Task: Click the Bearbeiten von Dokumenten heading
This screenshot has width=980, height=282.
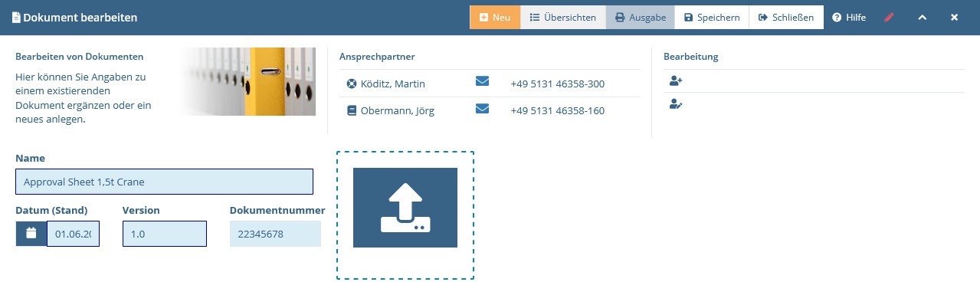Action: click(x=80, y=57)
